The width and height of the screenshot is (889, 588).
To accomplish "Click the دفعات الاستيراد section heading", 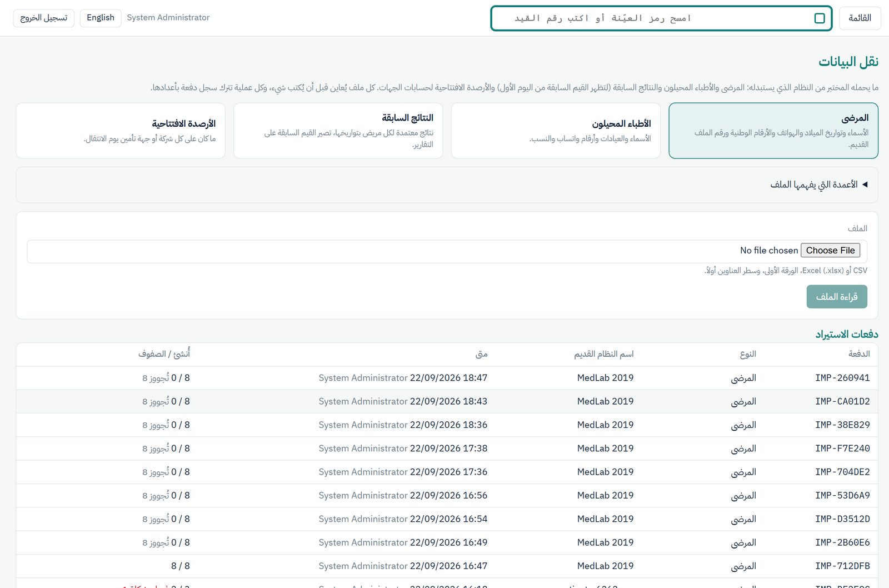I will coord(847,334).
